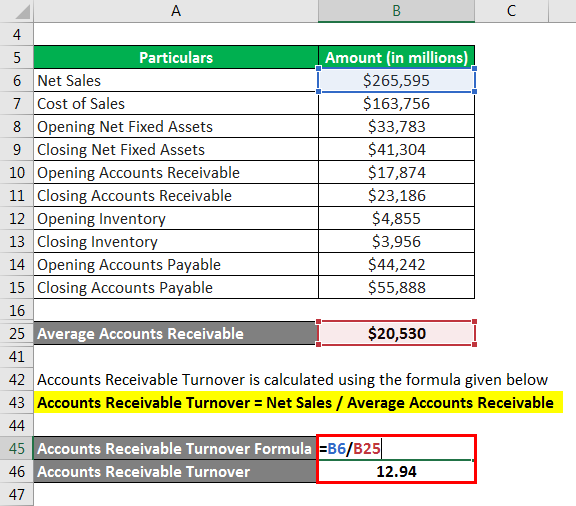
Task: Select row 9 header
Action: 17,149
